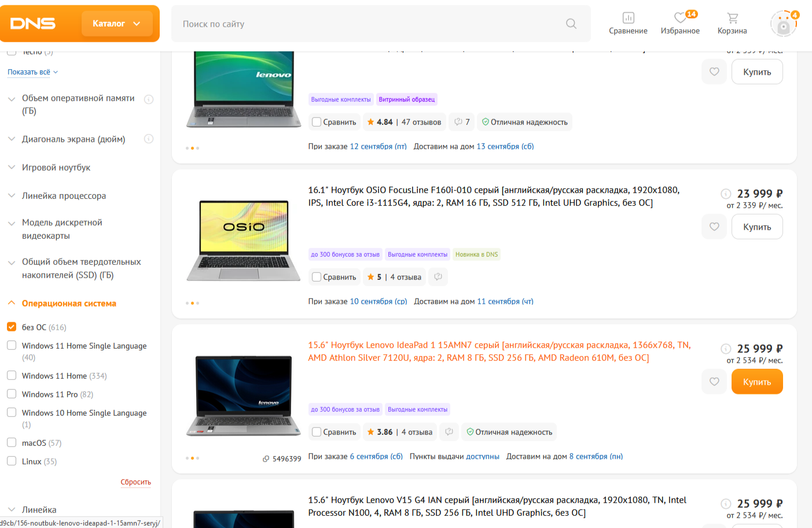Add OSiO FocusLine laptop to favorites
The image size is (812, 528).
714,227
